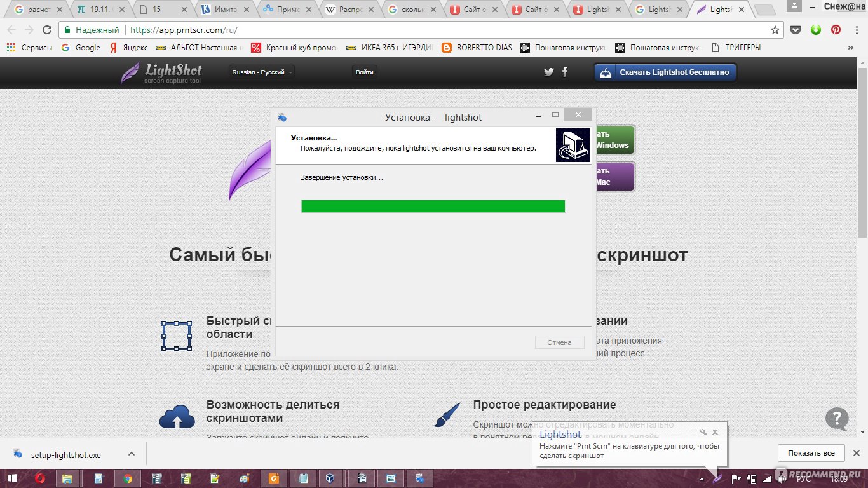Open Paint palette icon in the taskbar
Image resolution: width=868 pixels, height=488 pixels.
point(245,478)
